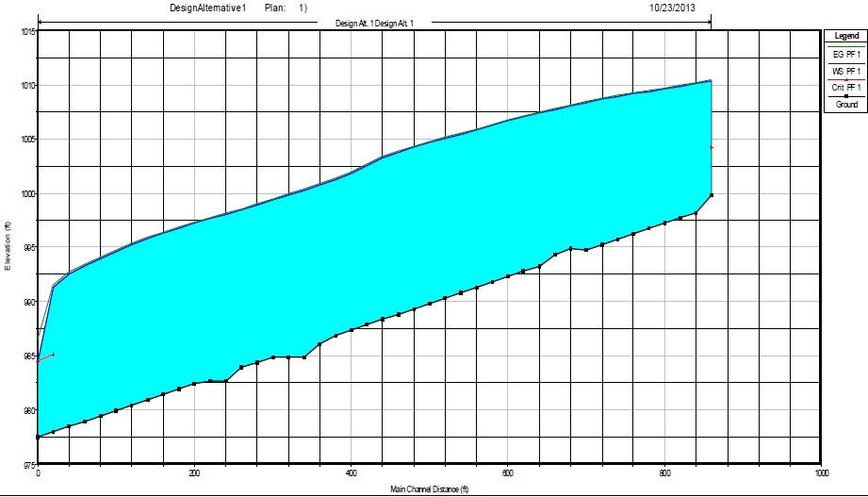Viewport: 868px width, 497px height.
Task: Select the EG PF 1 legend entry
Action: click(846, 55)
